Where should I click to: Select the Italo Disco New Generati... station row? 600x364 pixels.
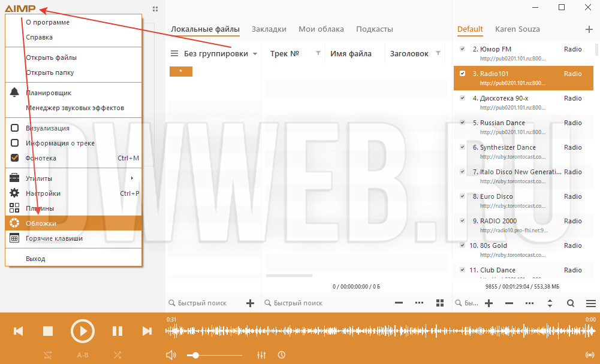point(523,176)
